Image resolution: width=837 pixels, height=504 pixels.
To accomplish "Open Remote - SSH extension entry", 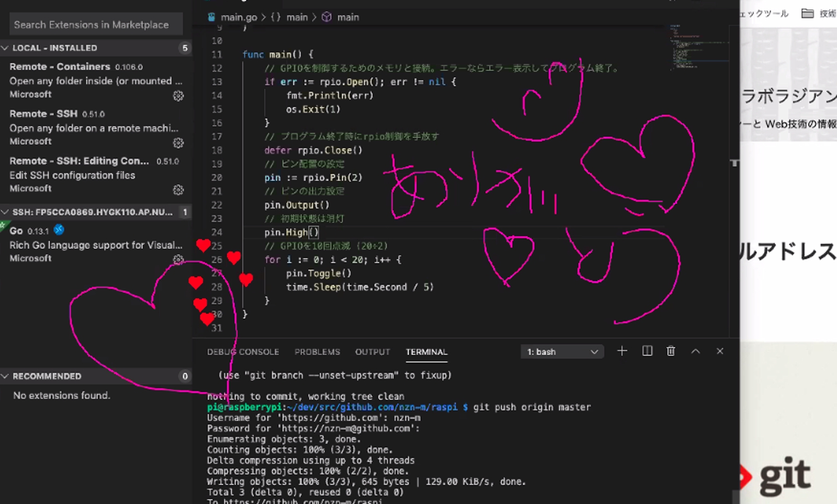I will pos(96,128).
